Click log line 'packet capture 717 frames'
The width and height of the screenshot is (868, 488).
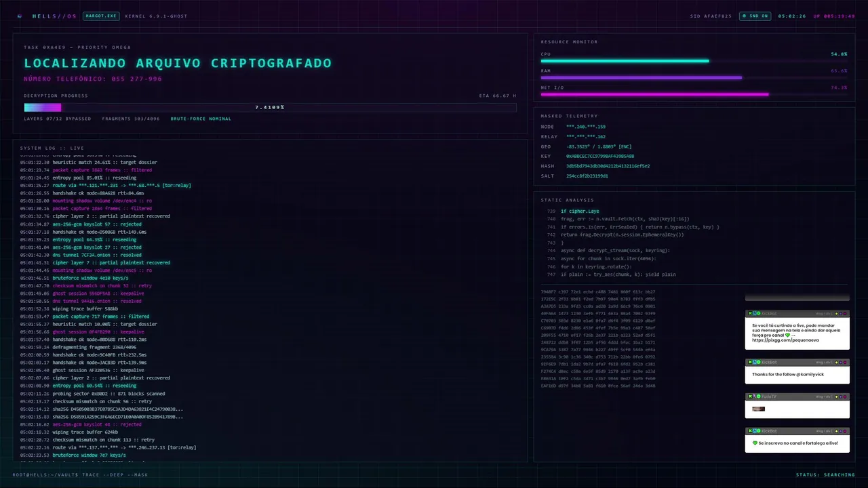[x=85, y=317]
